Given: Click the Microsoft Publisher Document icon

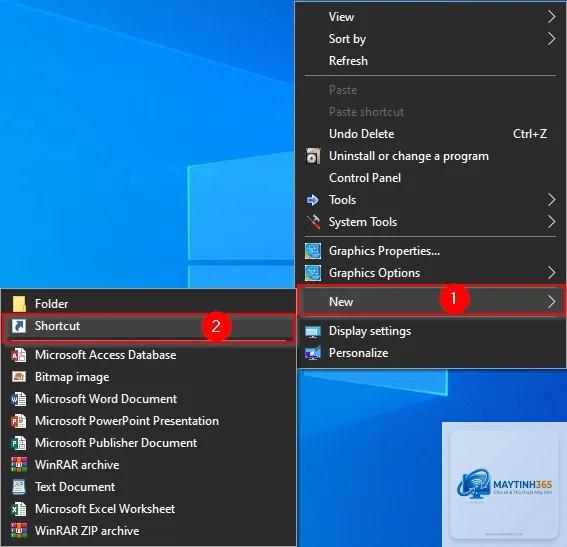Looking at the screenshot, I should click(x=19, y=443).
